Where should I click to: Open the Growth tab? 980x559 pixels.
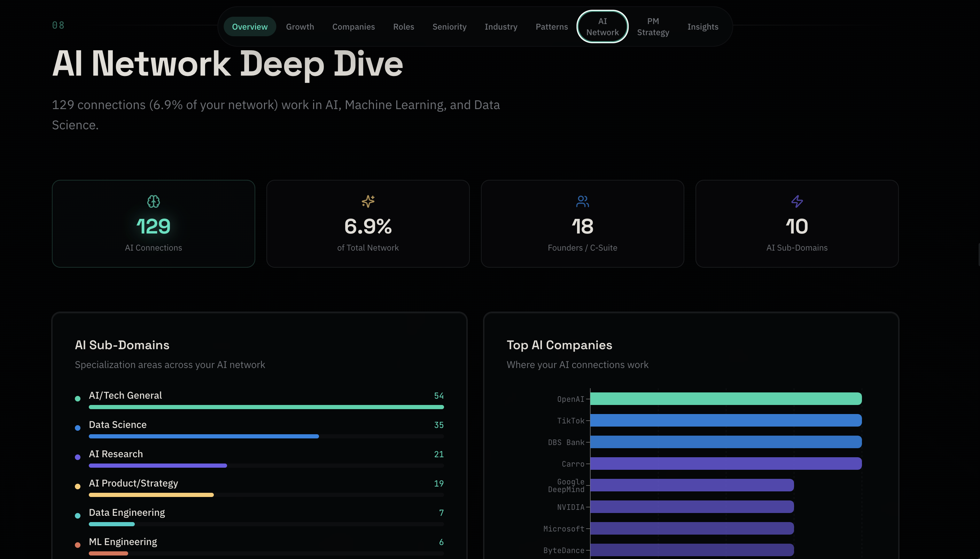coord(300,26)
